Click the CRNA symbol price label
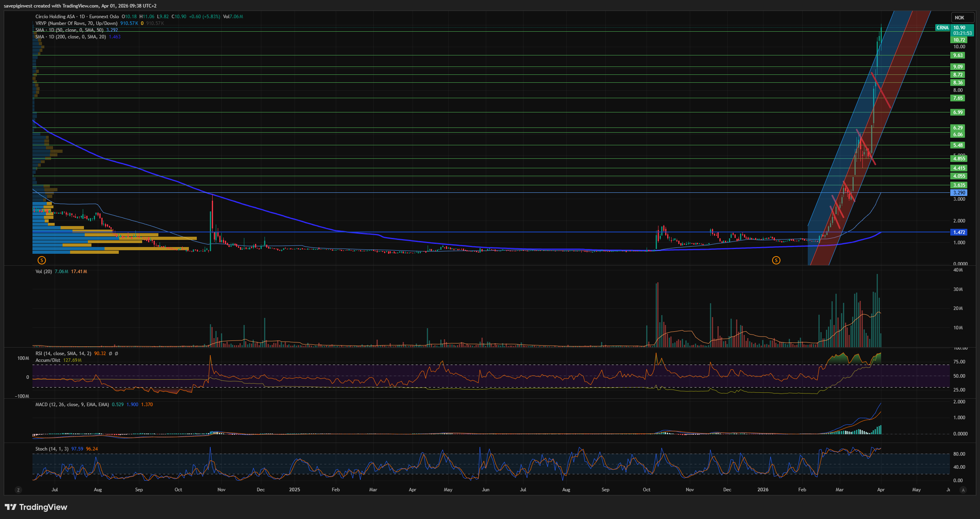Screen dimensions: 980x519 click(x=942, y=28)
